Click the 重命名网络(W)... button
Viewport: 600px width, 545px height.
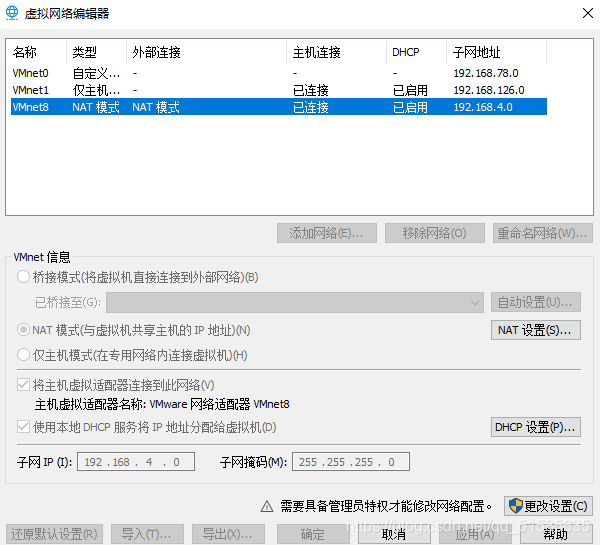coord(543,233)
